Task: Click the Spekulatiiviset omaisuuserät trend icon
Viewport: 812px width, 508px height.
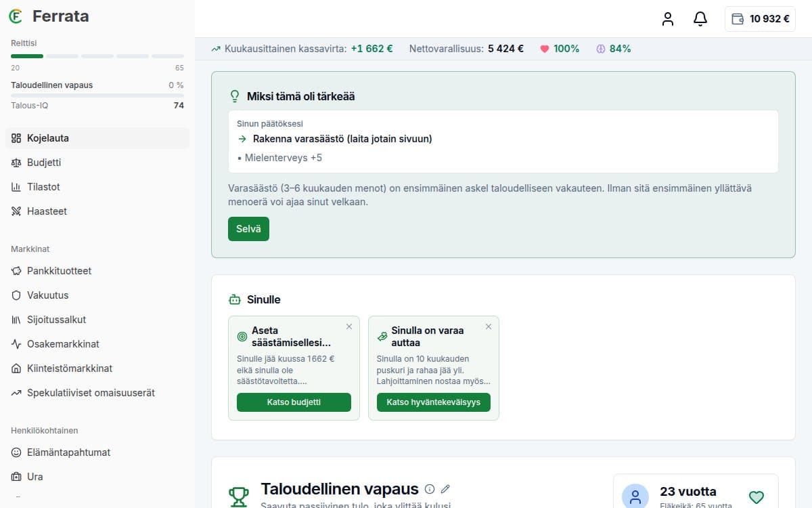Action: [x=16, y=393]
